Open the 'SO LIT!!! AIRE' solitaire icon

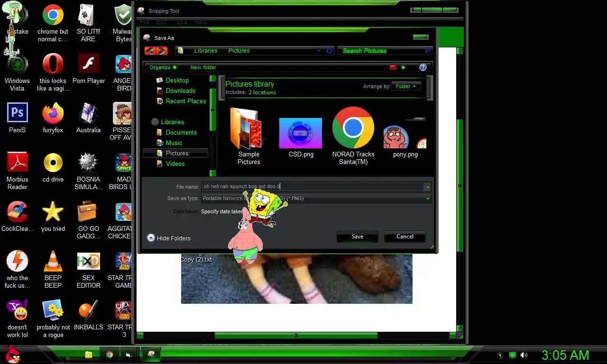click(88, 23)
